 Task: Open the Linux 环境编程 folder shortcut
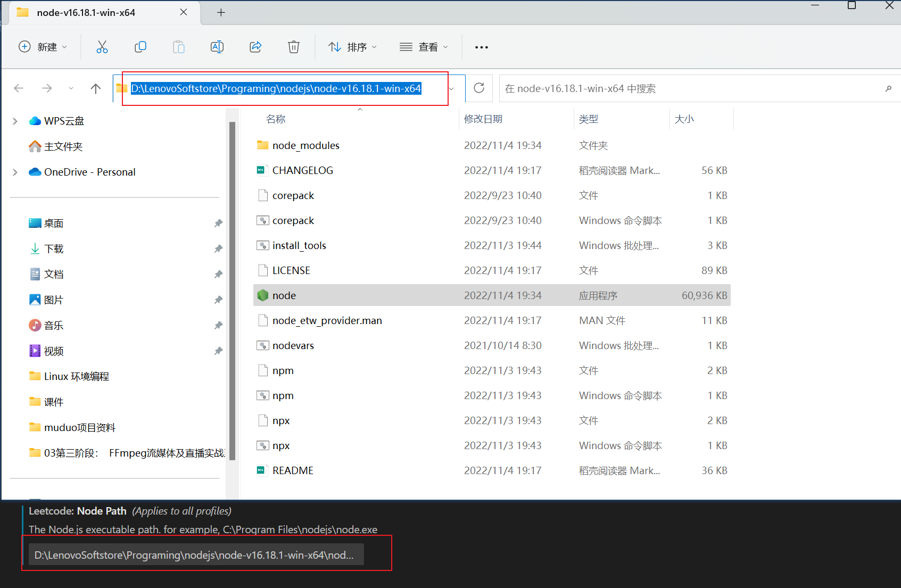point(69,376)
